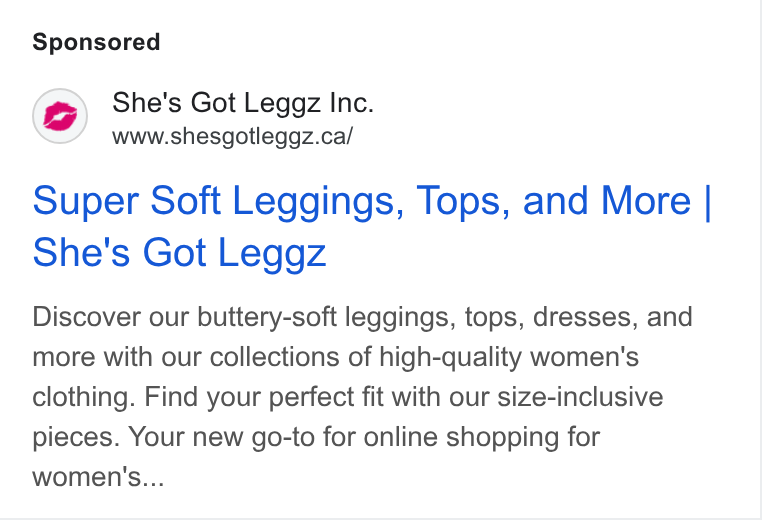Click the "Sponsored" label
Image resolution: width=762 pixels, height=520 pixels.
96,42
